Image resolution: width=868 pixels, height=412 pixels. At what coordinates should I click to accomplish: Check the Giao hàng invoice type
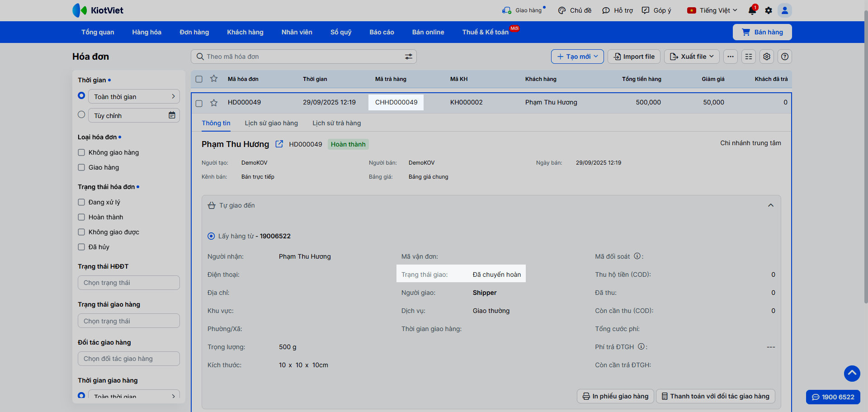point(81,167)
